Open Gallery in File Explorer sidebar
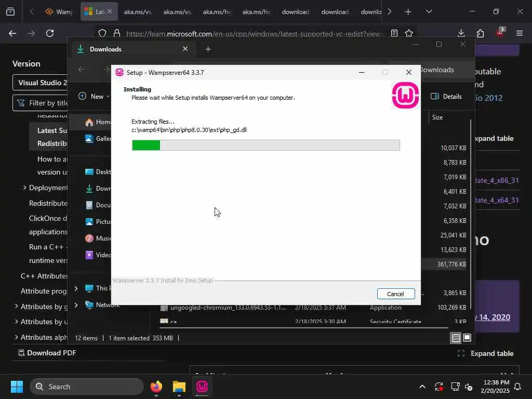 click(97, 138)
